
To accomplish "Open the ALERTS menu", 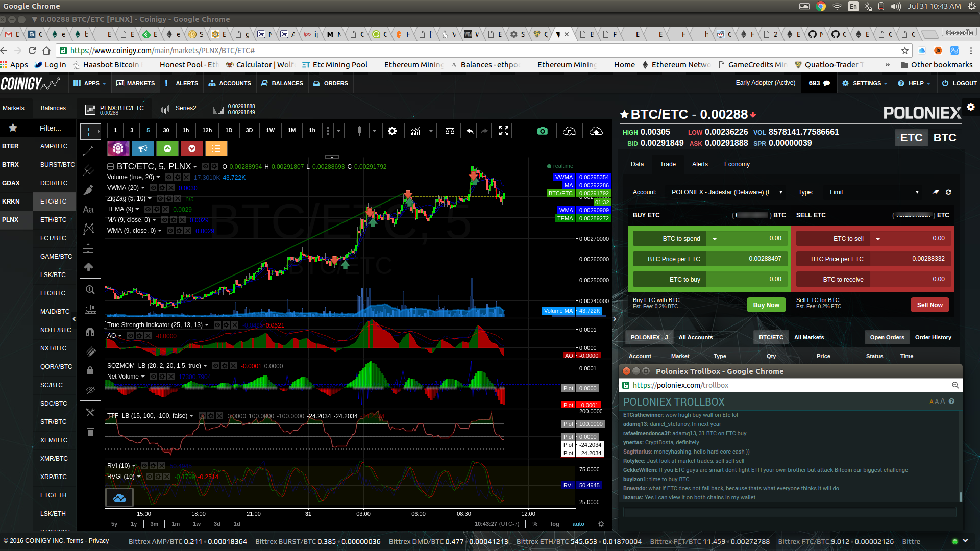I will (182, 83).
